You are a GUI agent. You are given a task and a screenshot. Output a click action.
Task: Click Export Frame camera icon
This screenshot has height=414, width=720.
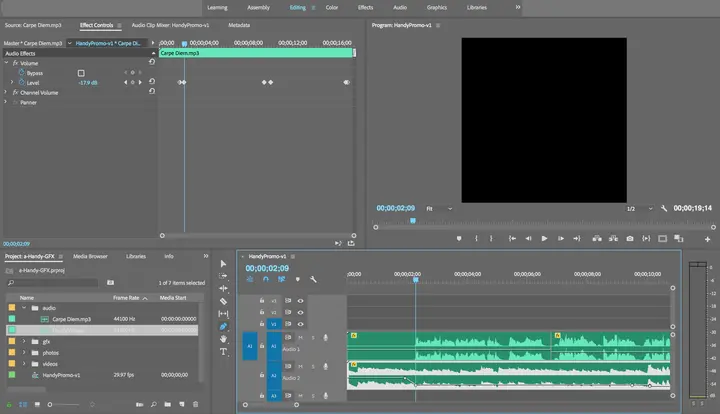(x=630, y=239)
